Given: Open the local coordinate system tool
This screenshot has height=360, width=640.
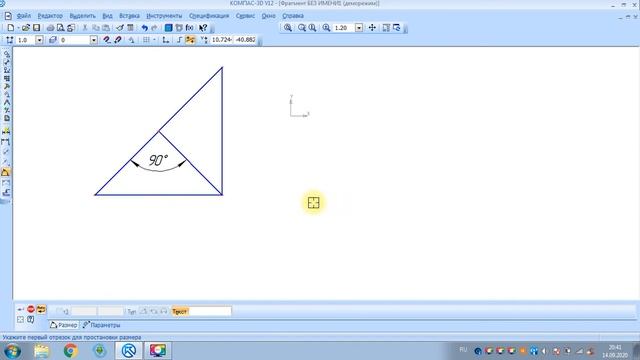Looking at the screenshot, I should (165, 40).
